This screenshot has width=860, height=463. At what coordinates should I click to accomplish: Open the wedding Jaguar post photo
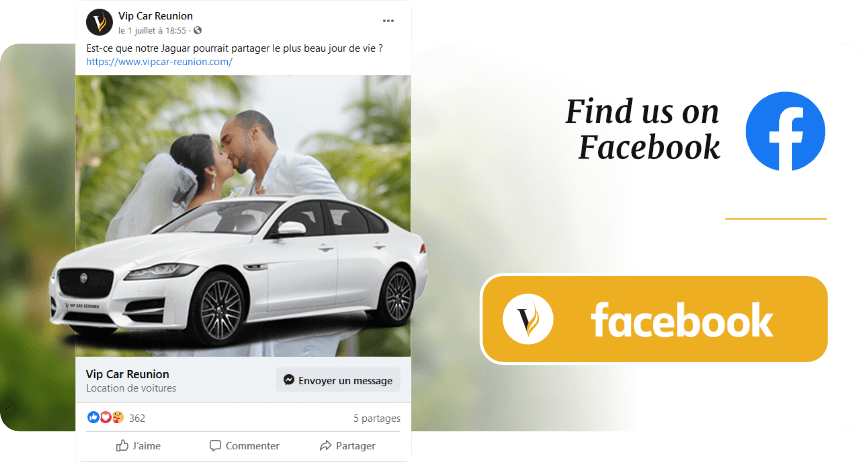[x=243, y=216]
